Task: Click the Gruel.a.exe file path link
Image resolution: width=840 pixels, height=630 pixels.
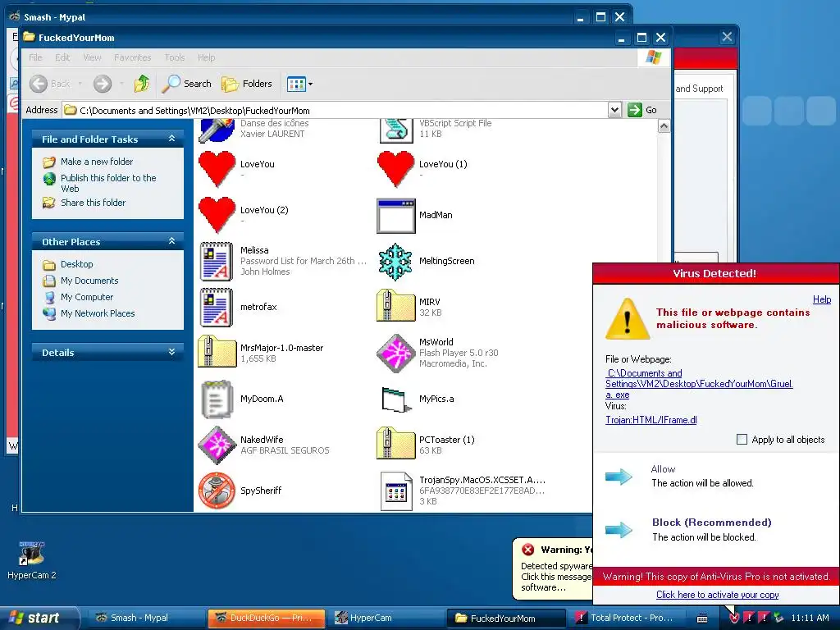Action: pyautogui.click(x=699, y=384)
